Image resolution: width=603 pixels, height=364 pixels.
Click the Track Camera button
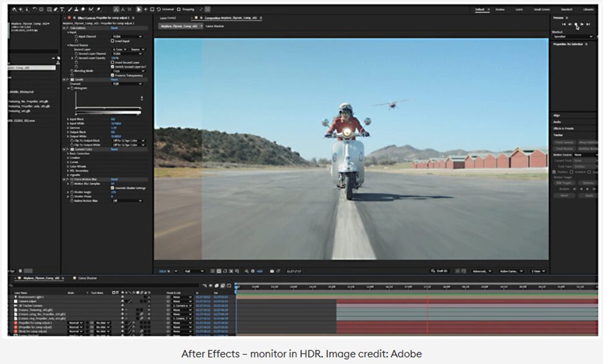(x=564, y=142)
